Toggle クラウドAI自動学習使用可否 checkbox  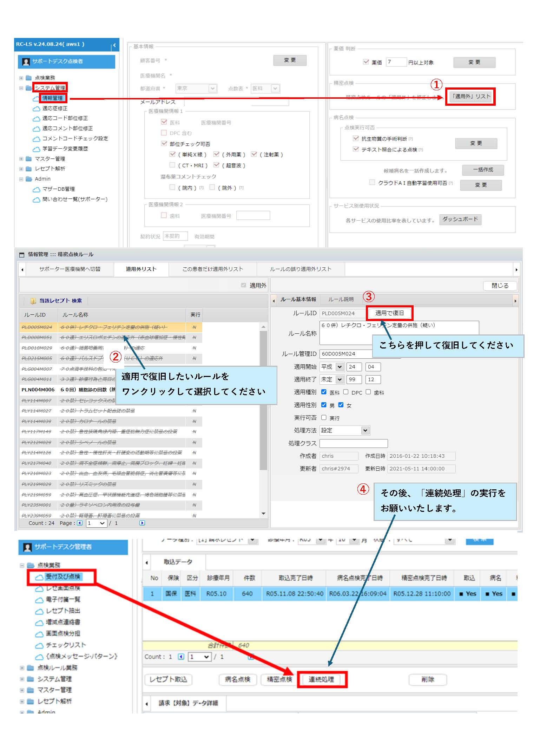[372, 182]
